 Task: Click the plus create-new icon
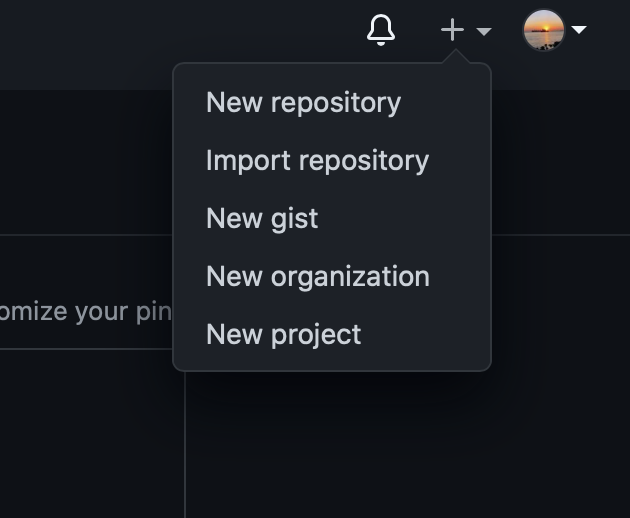click(x=452, y=30)
